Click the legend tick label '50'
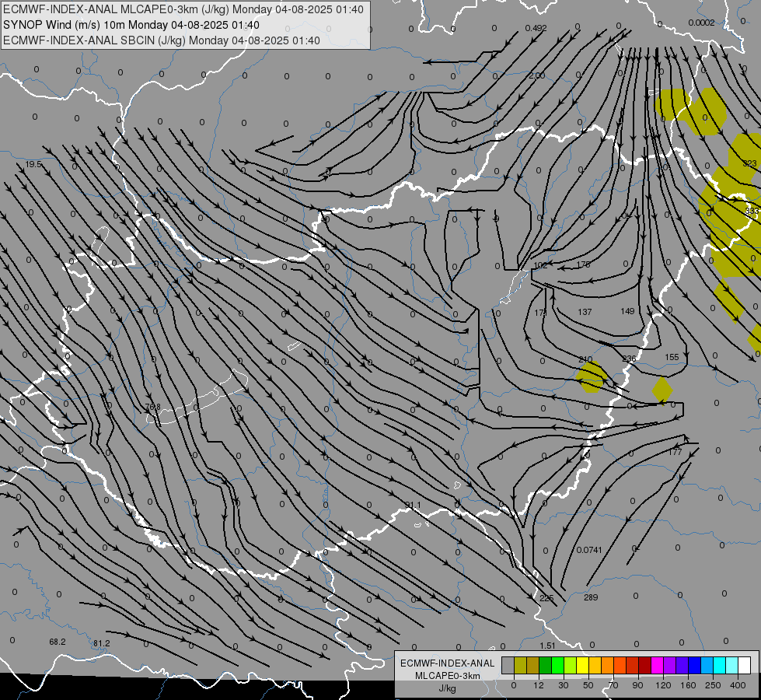 pos(588,685)
